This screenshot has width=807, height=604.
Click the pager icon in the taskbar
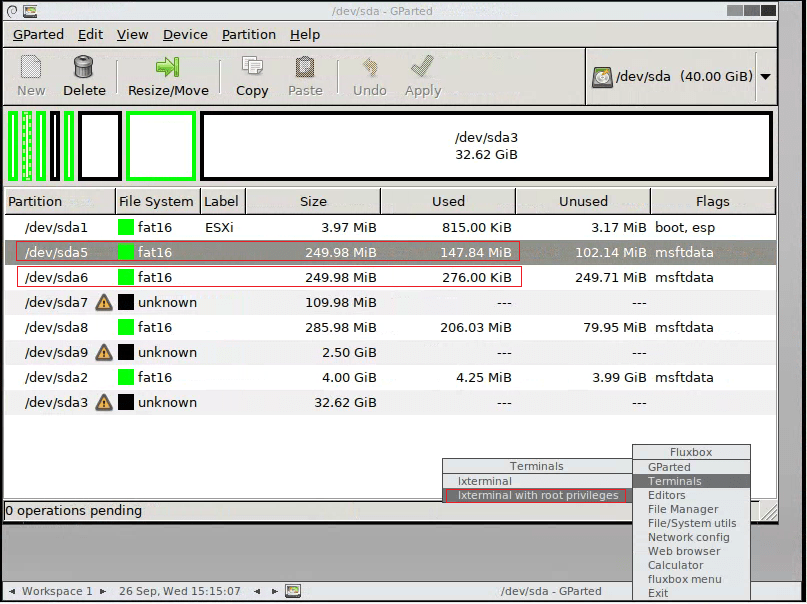(x=292, y=590)
